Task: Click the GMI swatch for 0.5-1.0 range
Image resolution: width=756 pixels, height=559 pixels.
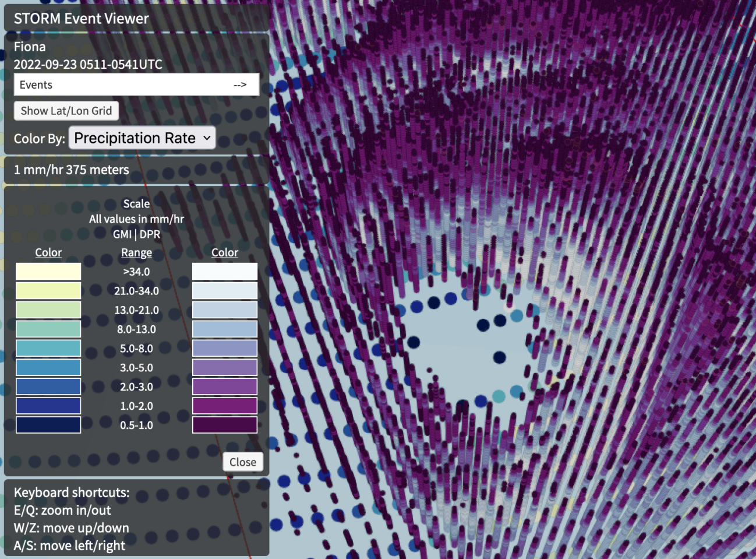Action: 48,425
